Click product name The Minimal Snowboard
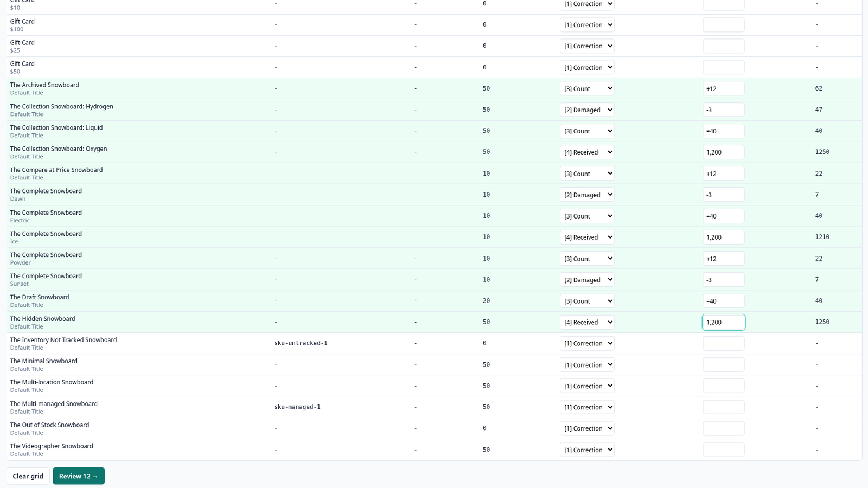This screenshot has width=868, height=488. click(43, 361)
